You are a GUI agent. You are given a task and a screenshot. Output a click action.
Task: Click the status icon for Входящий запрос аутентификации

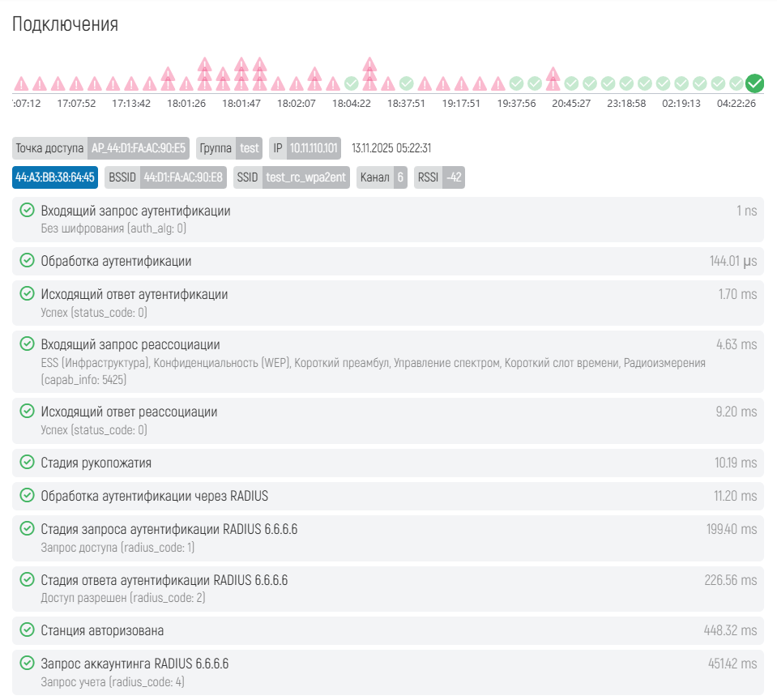[x=27, y=211]
